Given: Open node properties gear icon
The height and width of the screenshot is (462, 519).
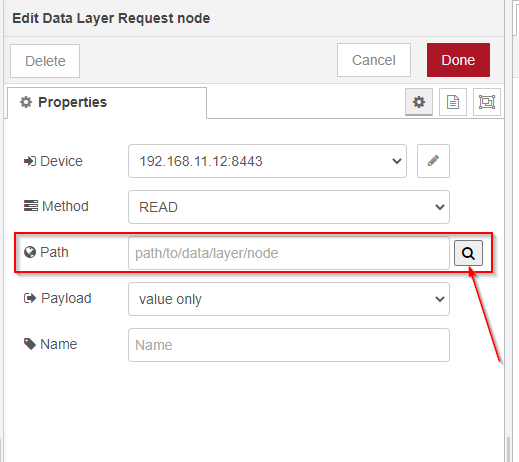Looking at the screenshot, I should tap(419, 102).
